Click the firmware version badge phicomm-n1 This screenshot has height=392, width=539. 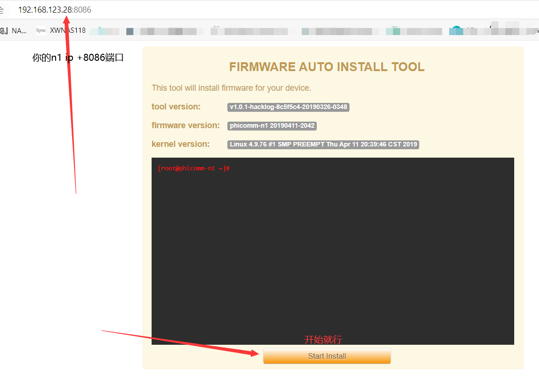pyautogui.click(x=272, y=126)
